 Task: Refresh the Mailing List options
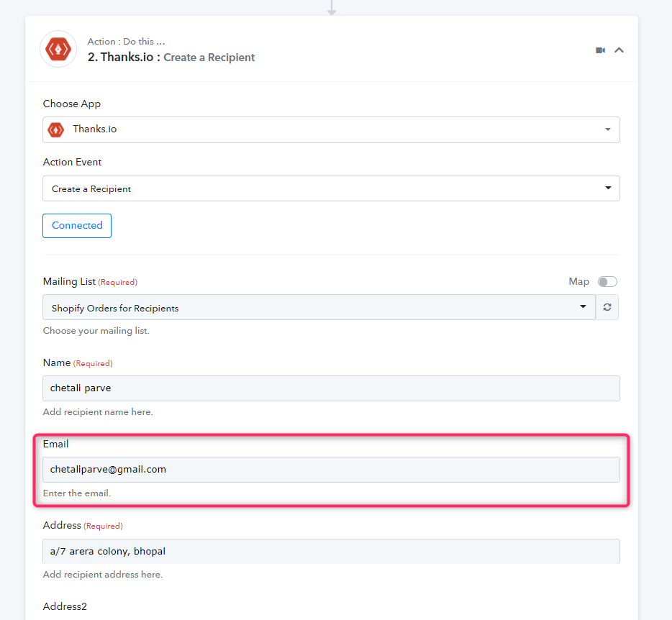click(607, 307)
